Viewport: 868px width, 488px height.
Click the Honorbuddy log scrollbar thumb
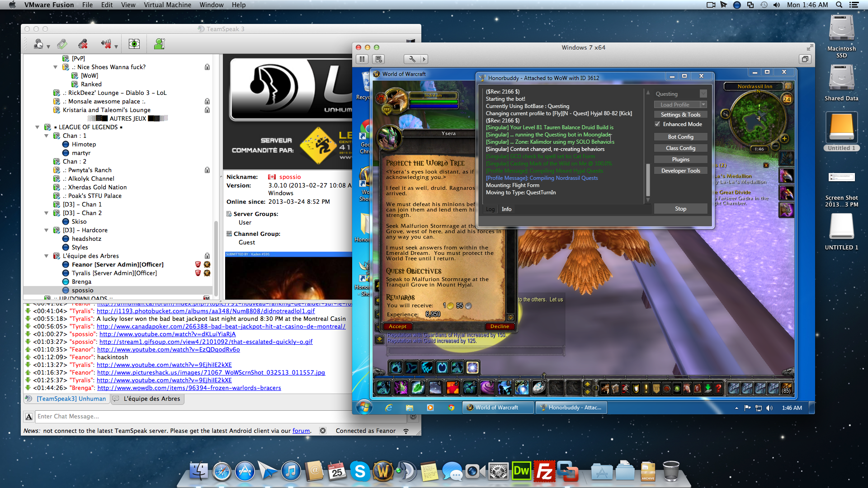point(647,180)
